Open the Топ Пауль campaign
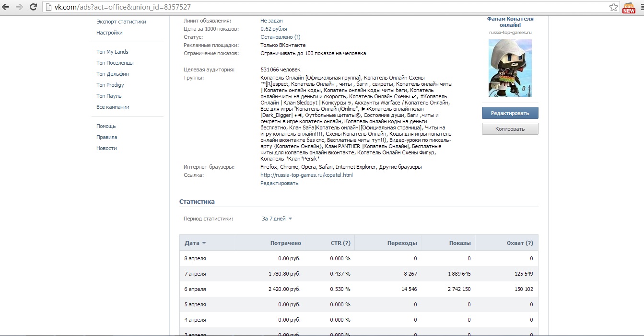 [x=109, y=96]
